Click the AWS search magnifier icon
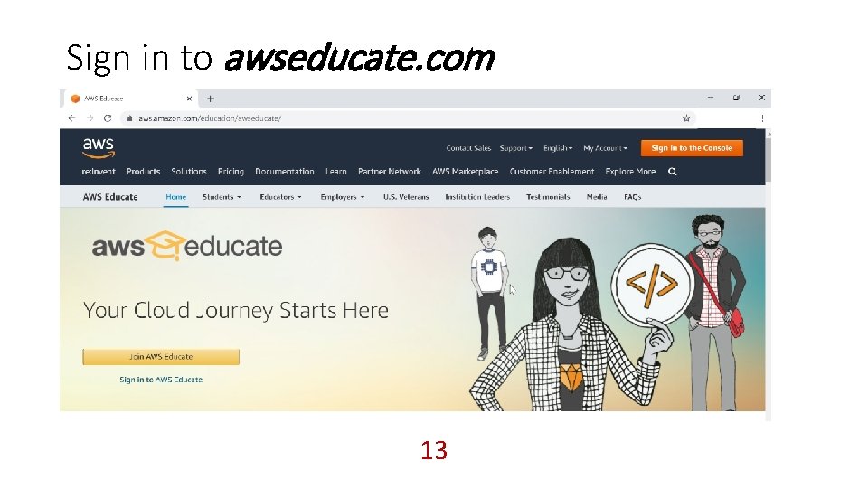The image size is (868, 488). tap(672, 172)
